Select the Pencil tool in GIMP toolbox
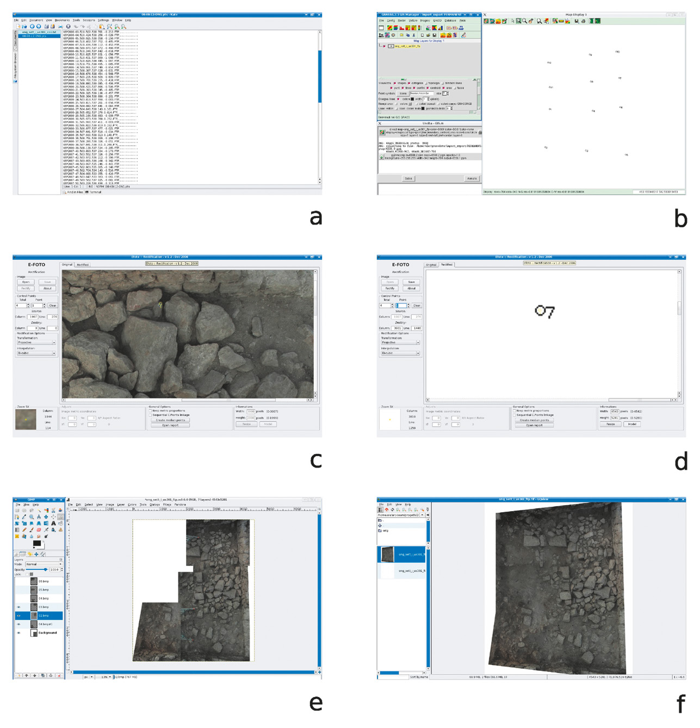Image resolution: width=700 pixels, height=728 pixels. coord(24,530)
